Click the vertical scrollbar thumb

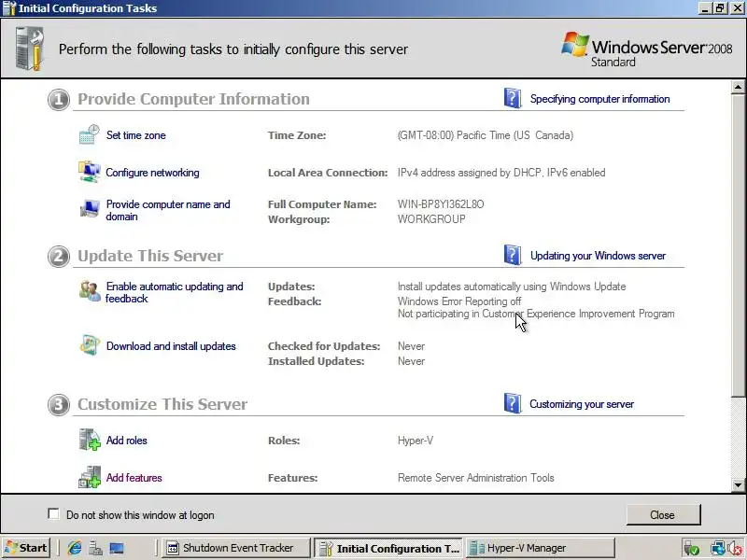[738, 245]
